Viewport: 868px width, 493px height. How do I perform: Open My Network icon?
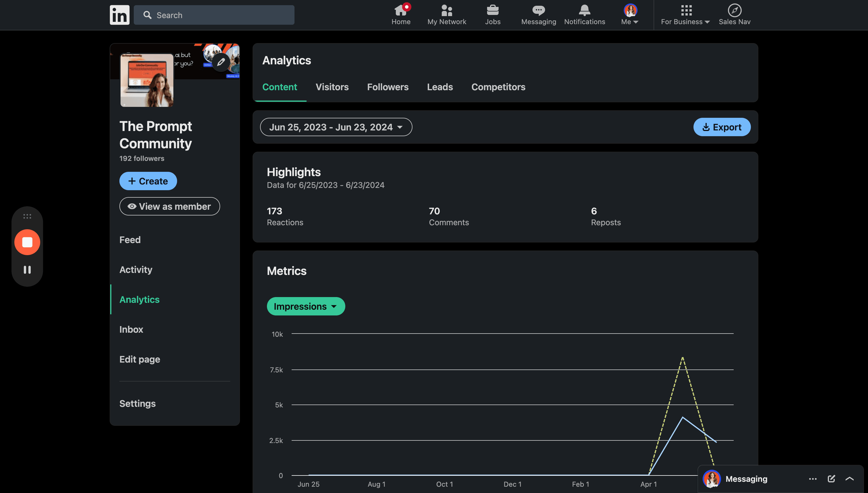coord(447,11)
